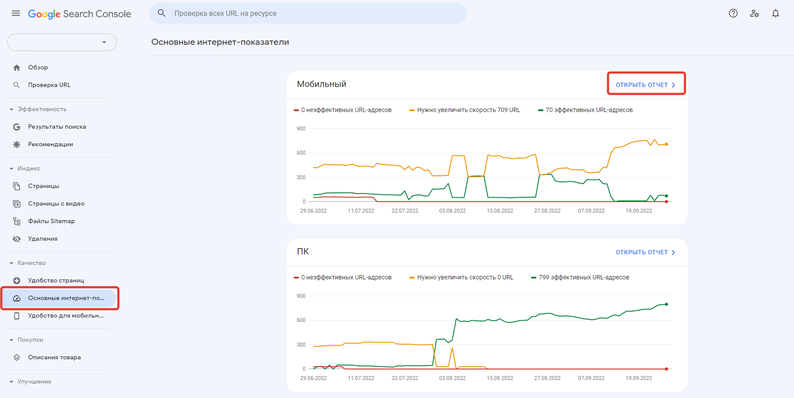Click the Страницы с видео icon
794x398 pixels.
click(x=17, y=204)
